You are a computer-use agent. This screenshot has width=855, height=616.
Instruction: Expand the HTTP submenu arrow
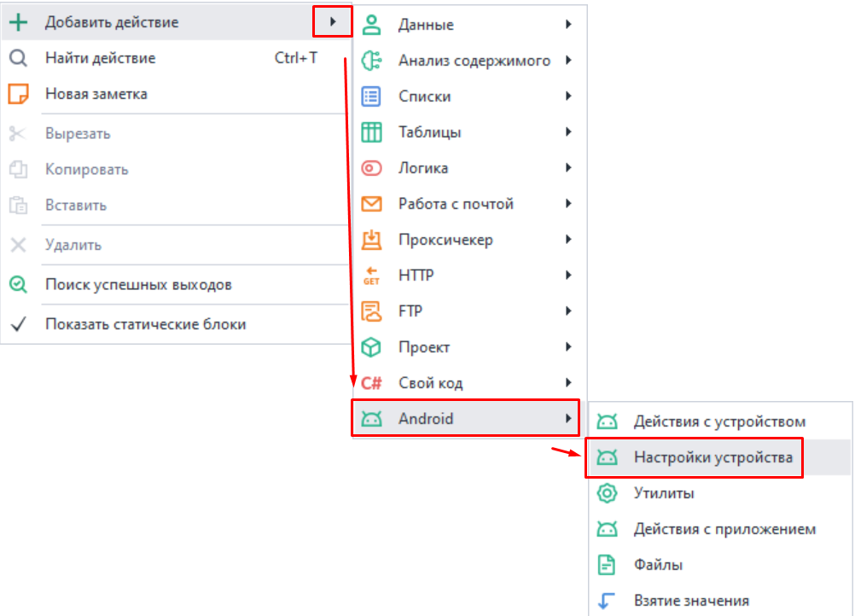tap(568, 276)
